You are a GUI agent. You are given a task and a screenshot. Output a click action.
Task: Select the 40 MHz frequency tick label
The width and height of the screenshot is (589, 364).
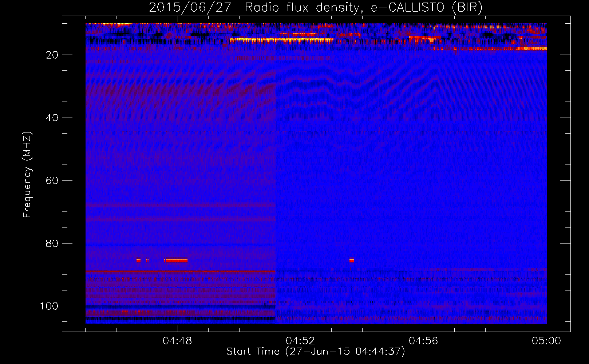[x=52, y=118]
